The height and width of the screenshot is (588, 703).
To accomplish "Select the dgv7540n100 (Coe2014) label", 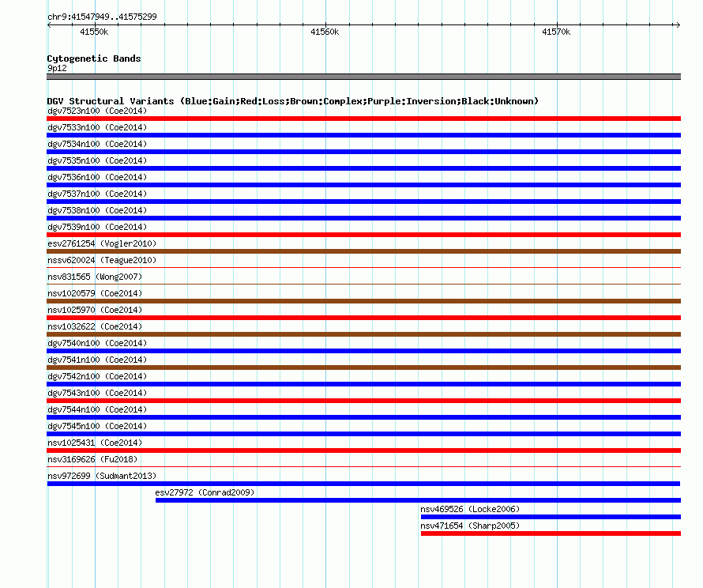I will click(x=97, y=343).
